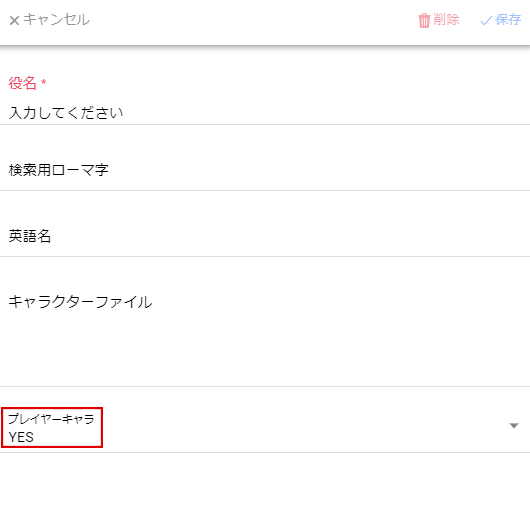Click the middle of the プレイヤーキャラ select row

pyautogui.click(x=265, y=428)
